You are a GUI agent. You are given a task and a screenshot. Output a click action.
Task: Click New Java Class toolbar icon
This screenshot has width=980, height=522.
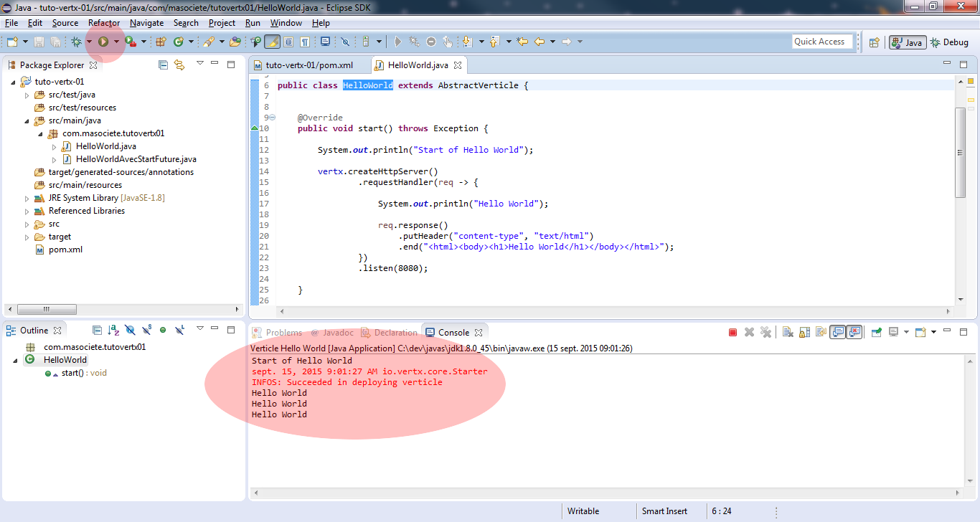[179, 42]
